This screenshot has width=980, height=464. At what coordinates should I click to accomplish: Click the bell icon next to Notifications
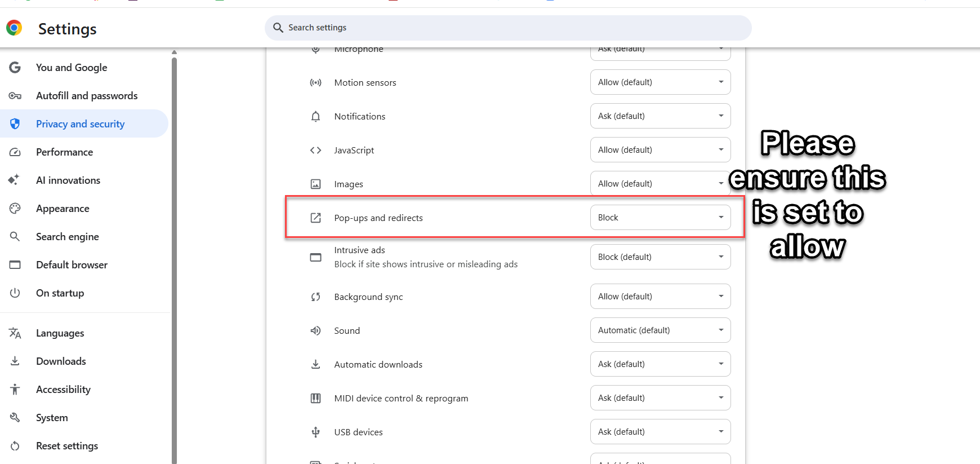click(316, 116)
